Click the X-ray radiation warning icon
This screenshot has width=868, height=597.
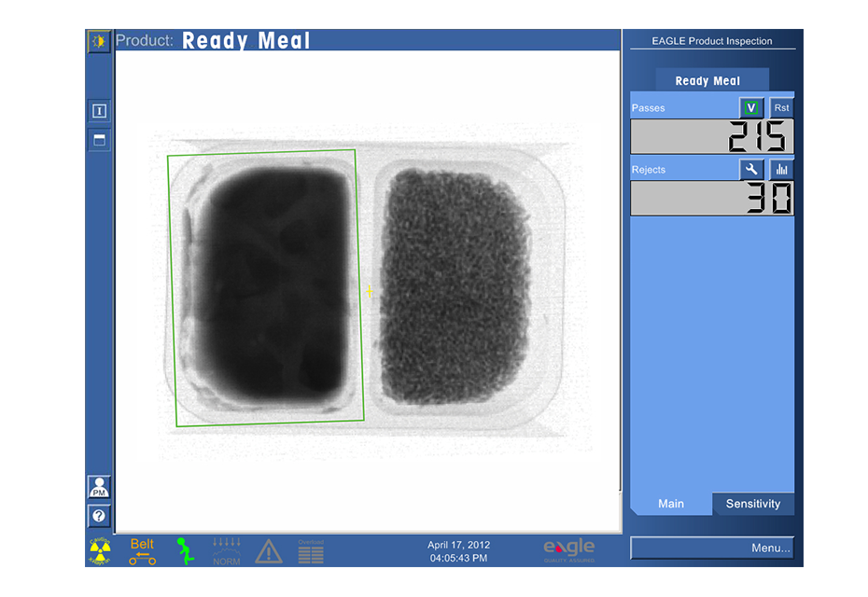coord(100,550)
